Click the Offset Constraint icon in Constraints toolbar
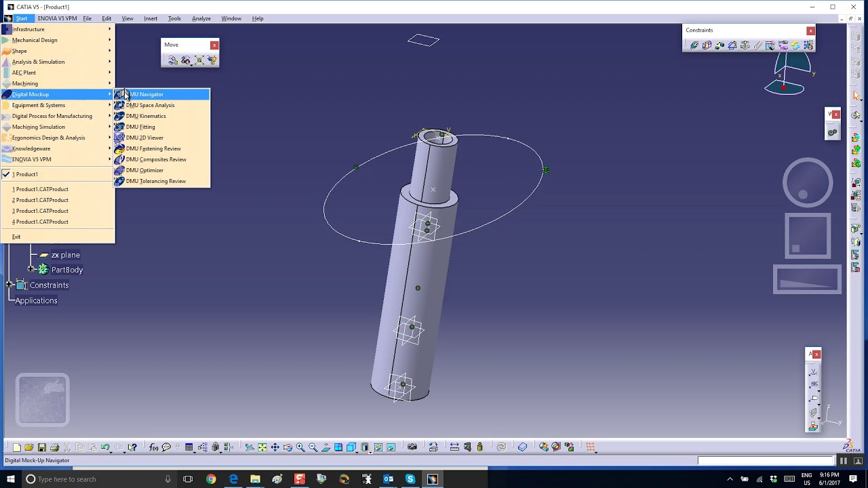The height and width of the screenshot is (488, 868). click(x=719, y=45)
